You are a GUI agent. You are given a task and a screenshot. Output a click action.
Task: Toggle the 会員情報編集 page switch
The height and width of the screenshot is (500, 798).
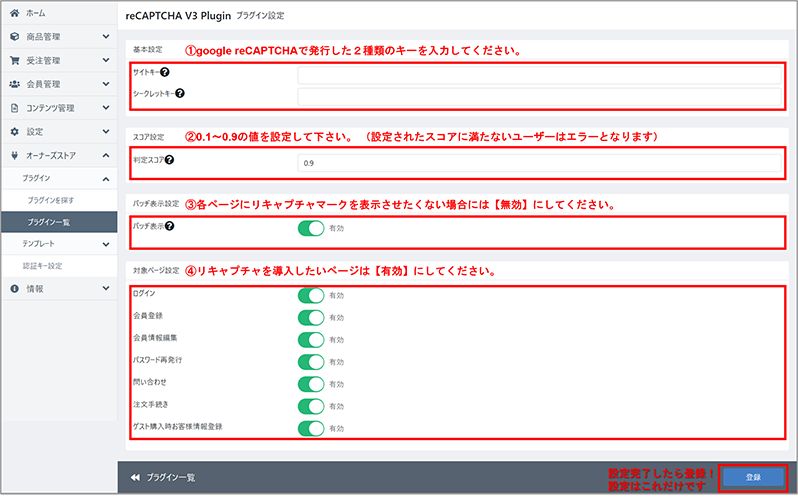[x=311, y=340]
